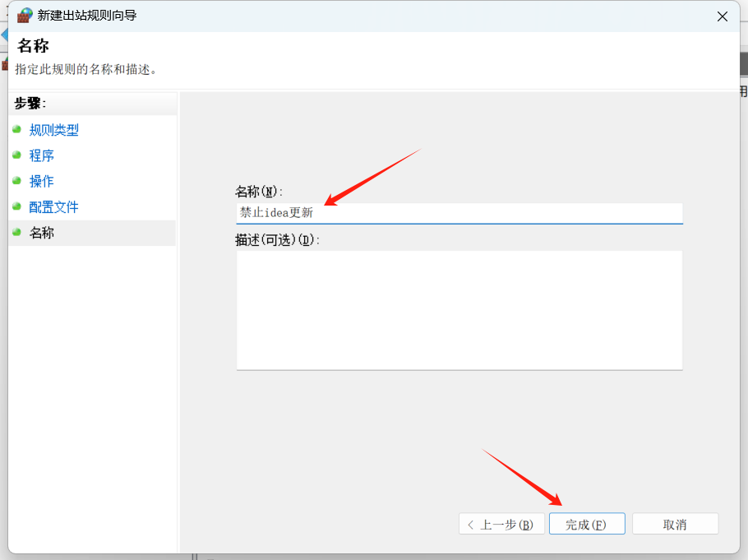Click the 新建出站规则向导 window title
The width and height of the screenshot is (748, 560).
point(87,16)
